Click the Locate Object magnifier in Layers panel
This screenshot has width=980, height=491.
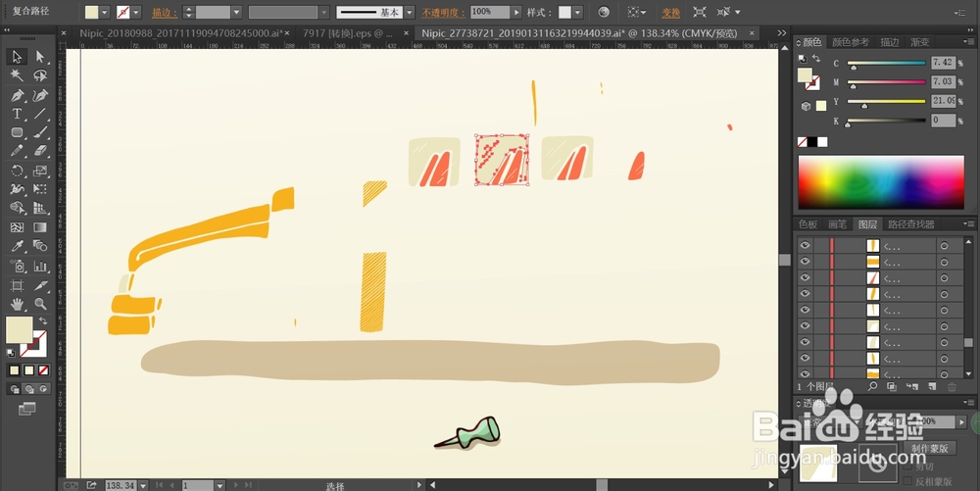pos(872,387)
